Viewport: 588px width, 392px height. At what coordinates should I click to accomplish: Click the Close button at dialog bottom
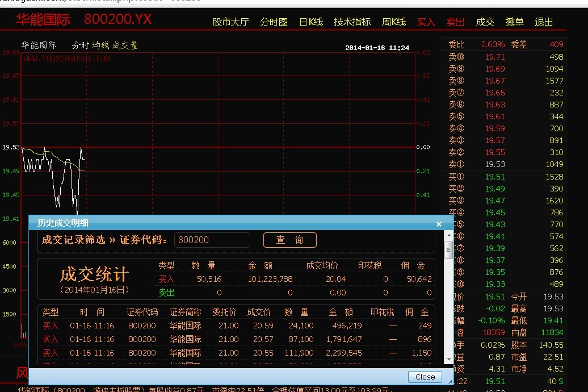click(425, 377)
